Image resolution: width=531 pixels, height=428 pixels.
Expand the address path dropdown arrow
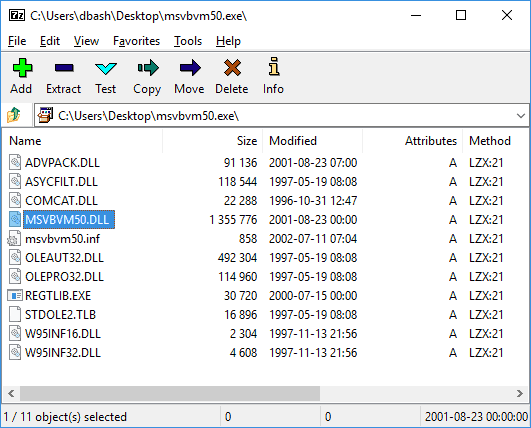[x=521, y=116]
